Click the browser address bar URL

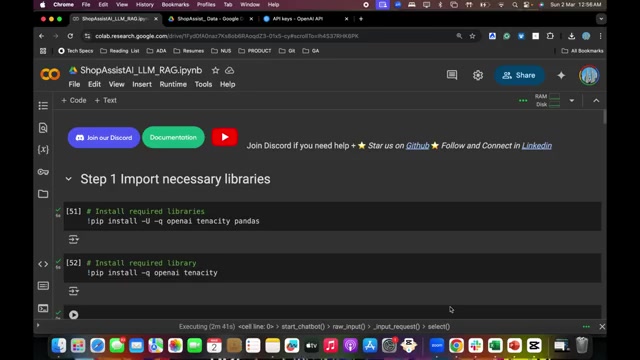(227, 36)
